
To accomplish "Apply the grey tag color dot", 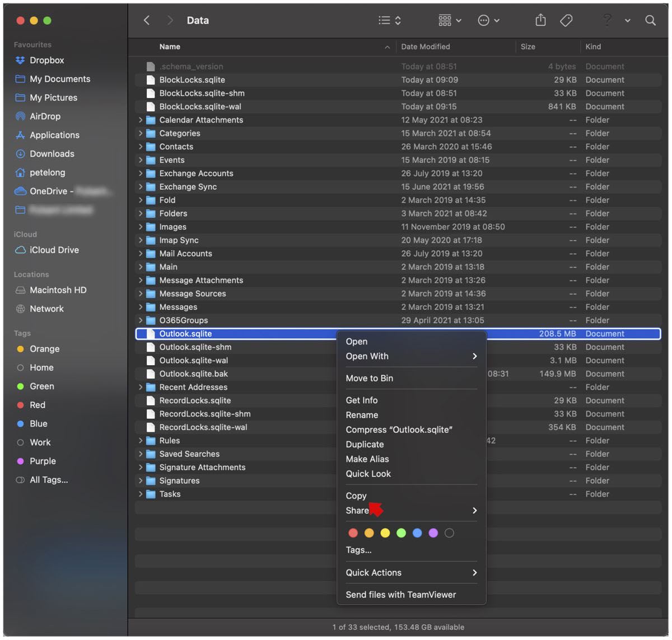I will point(449,533).
